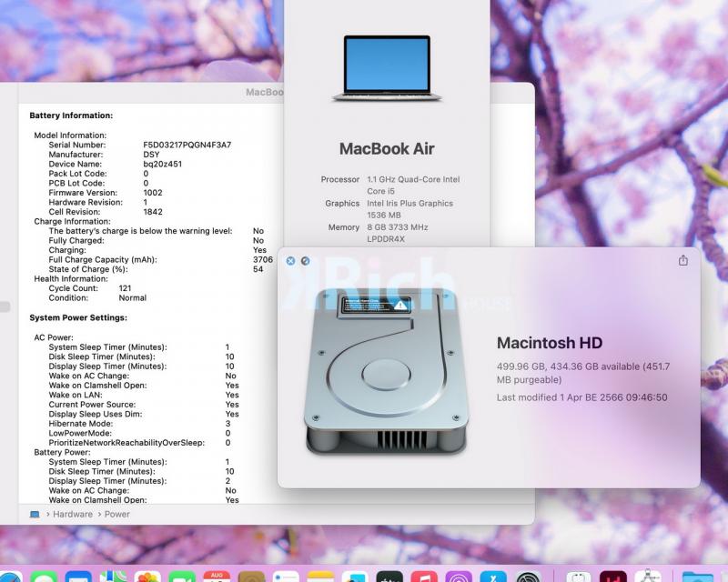Click the cycle count value '121'
728x582 pixels.
click(x=125, y=288)
